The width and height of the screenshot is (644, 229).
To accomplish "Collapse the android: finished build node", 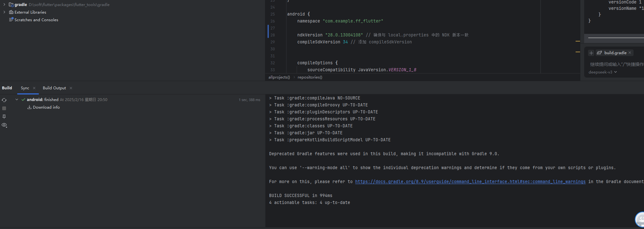I will click(x=17, y=99).
